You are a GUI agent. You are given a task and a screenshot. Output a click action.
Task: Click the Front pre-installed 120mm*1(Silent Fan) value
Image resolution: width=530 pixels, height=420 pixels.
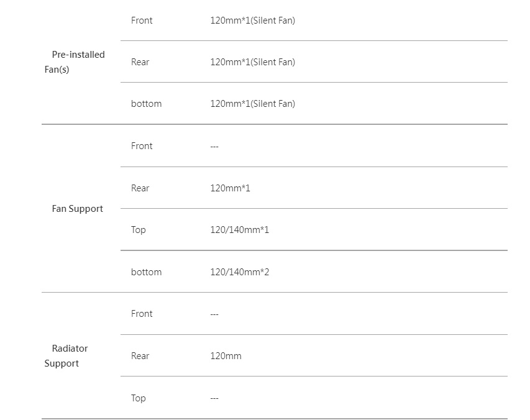252,21
